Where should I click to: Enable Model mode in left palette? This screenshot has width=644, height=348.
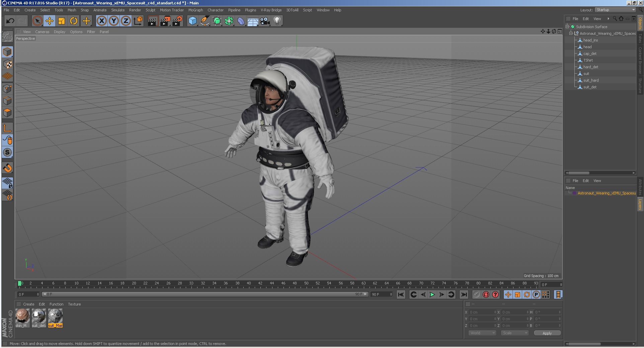(7, 52)
